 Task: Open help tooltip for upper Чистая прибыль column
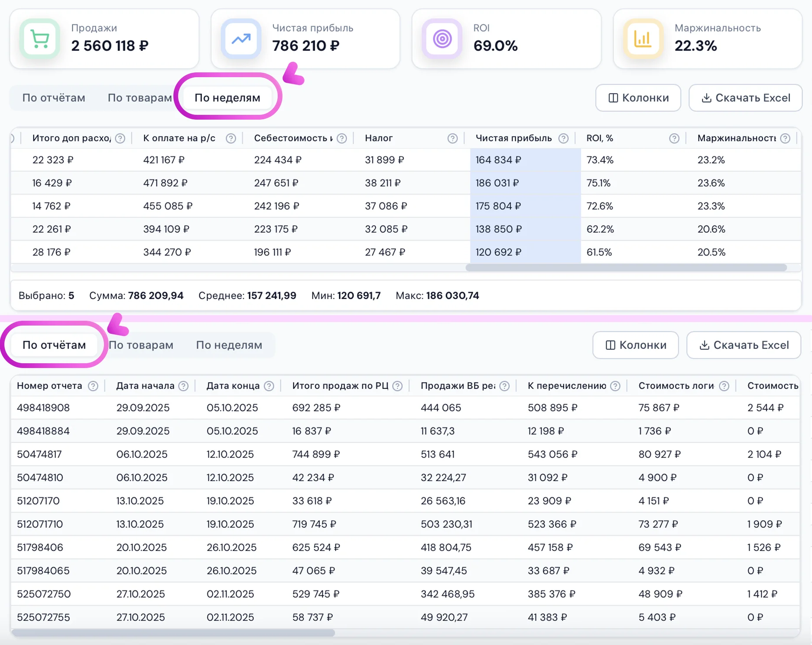[x=563, y=138]
